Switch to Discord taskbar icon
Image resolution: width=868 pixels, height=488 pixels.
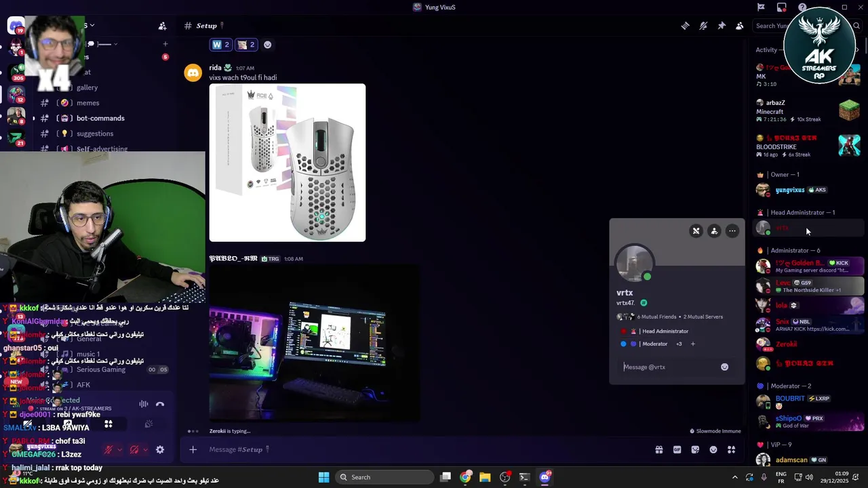click(x=545, y=477)
